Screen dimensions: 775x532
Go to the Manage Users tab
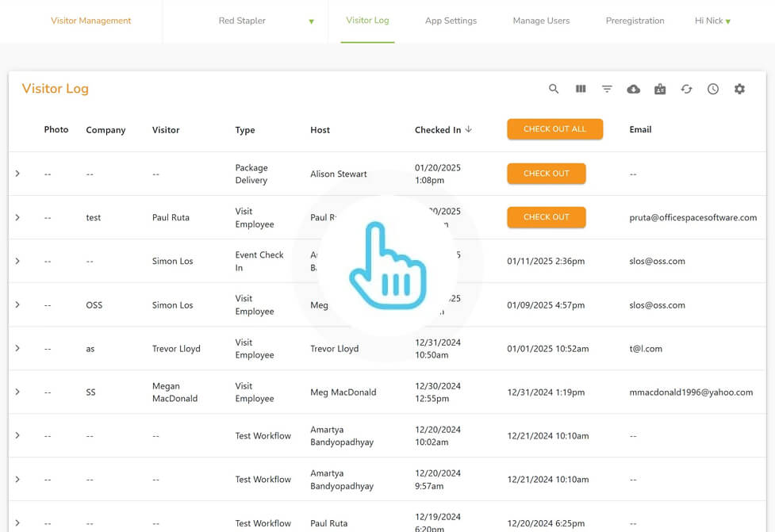[x=541, y=21]
